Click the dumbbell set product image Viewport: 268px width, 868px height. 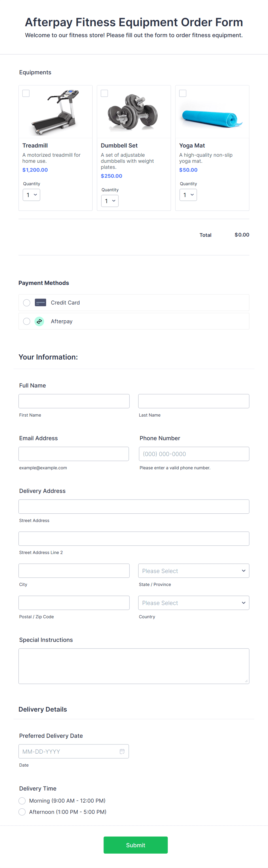point(133,112)
